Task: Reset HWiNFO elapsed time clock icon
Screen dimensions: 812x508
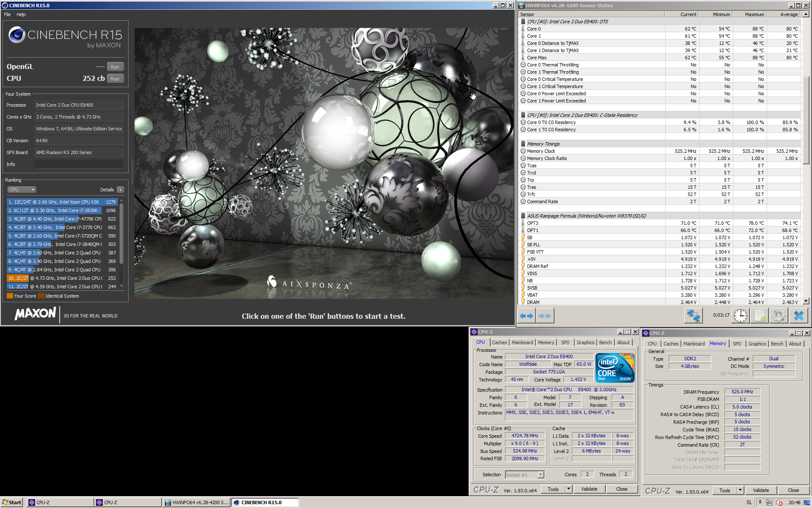Action: tap(741, 315)
